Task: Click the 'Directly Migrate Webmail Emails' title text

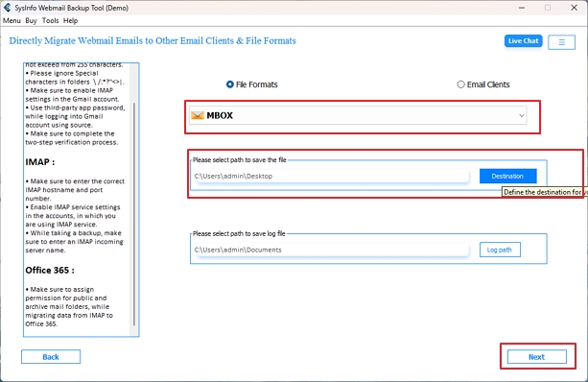Action: pyautogui.click(x=153, y=41)
